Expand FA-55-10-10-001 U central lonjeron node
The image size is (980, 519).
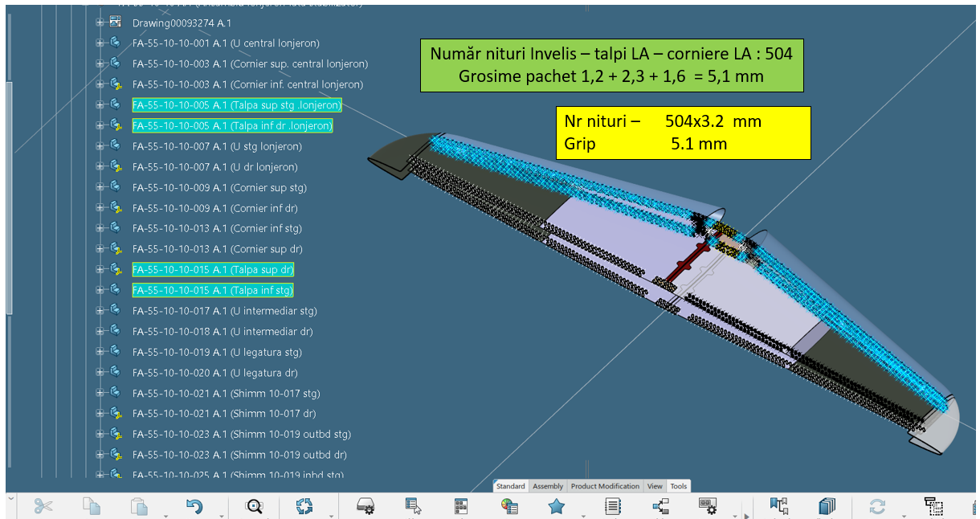click(100, 43)
